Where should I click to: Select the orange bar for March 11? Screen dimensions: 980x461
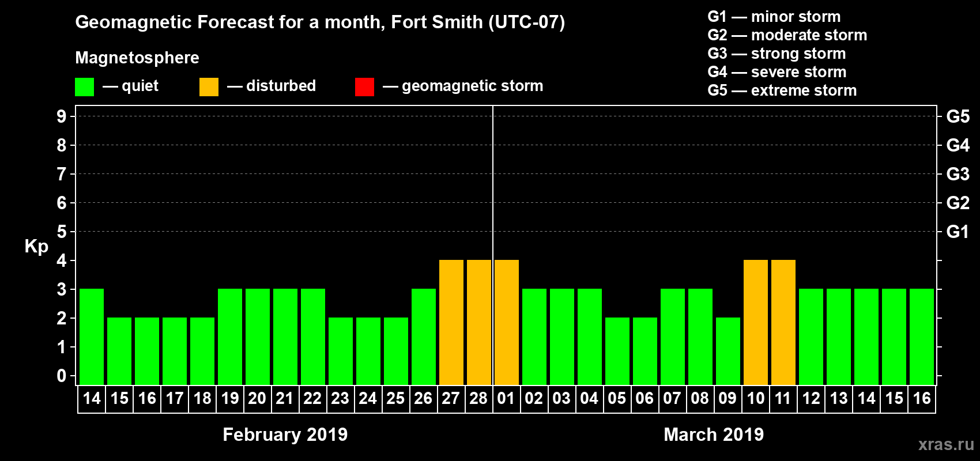coord(783,322)
